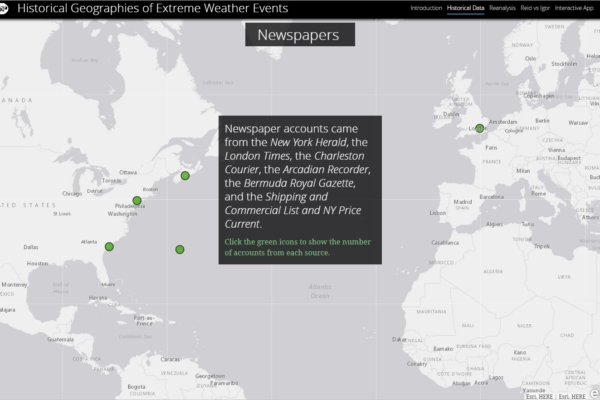Click the green marker near Nova Scotia
This screenshot has width=600, height=400.
185,176
